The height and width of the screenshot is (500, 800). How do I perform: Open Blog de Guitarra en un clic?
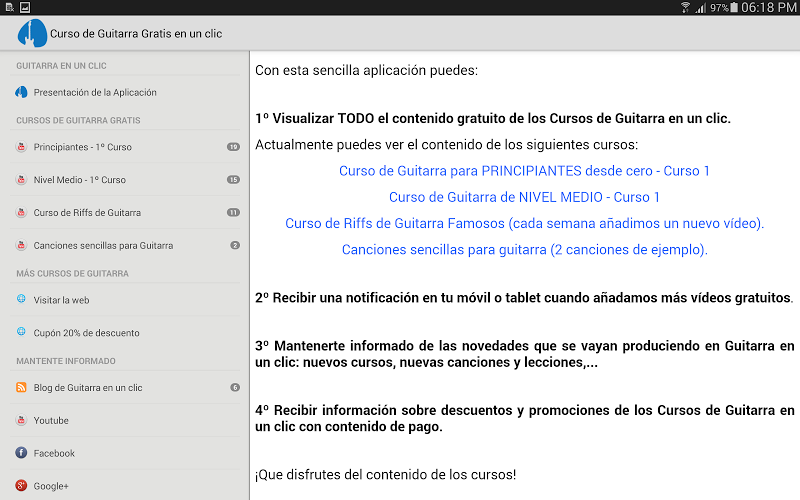125,387
